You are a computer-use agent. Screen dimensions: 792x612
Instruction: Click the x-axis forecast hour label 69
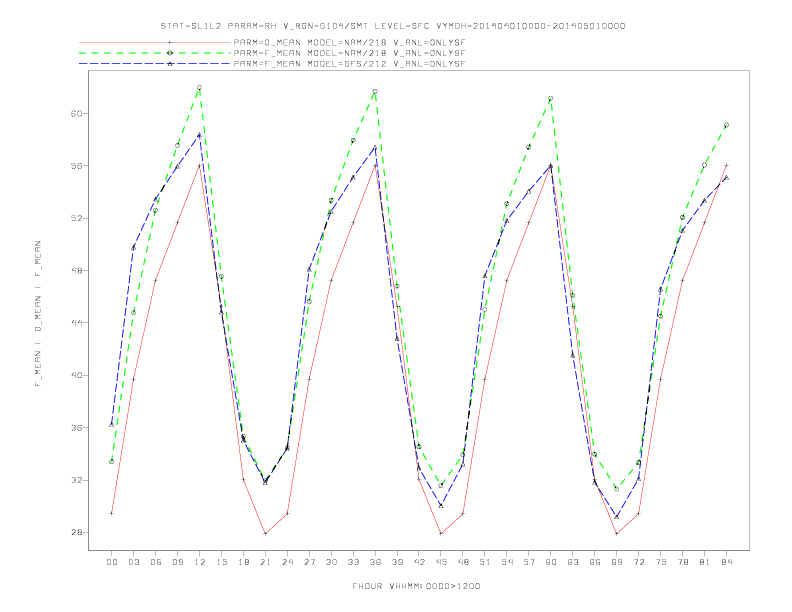[617, 562]
